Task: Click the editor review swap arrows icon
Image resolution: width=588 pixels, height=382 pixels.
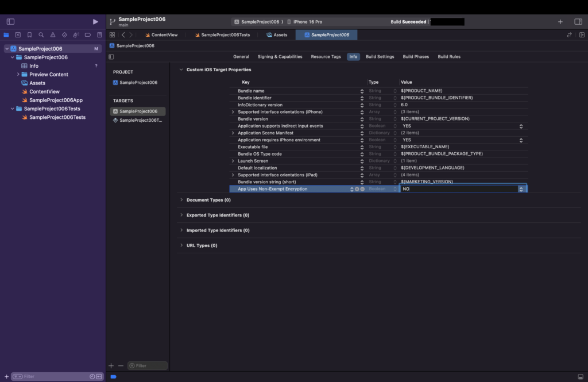Action: pyautogui.click(x=569, y=35)
